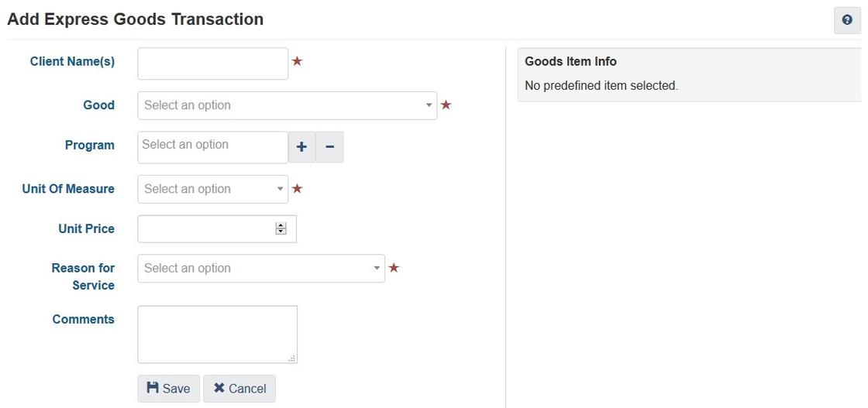Viewport: 868px width, 408px height.
Task: Click the Good dropdown arrow
Action: point(429,105)
